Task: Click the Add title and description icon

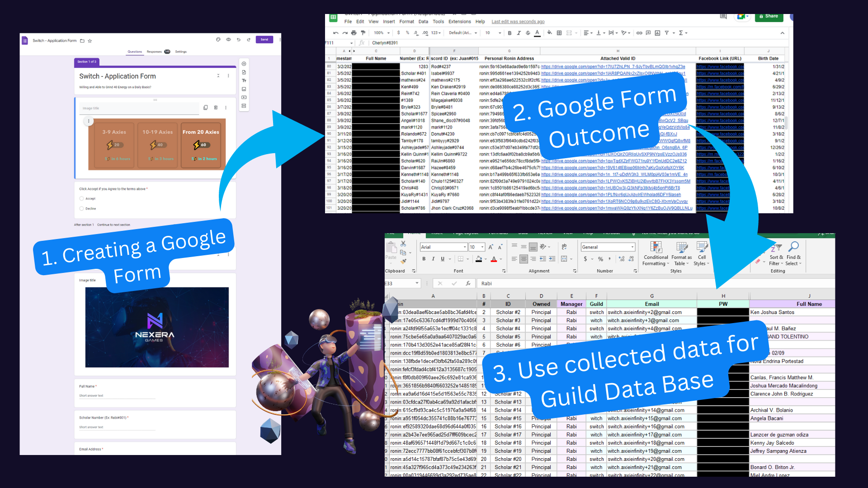Action: [244, 80]
